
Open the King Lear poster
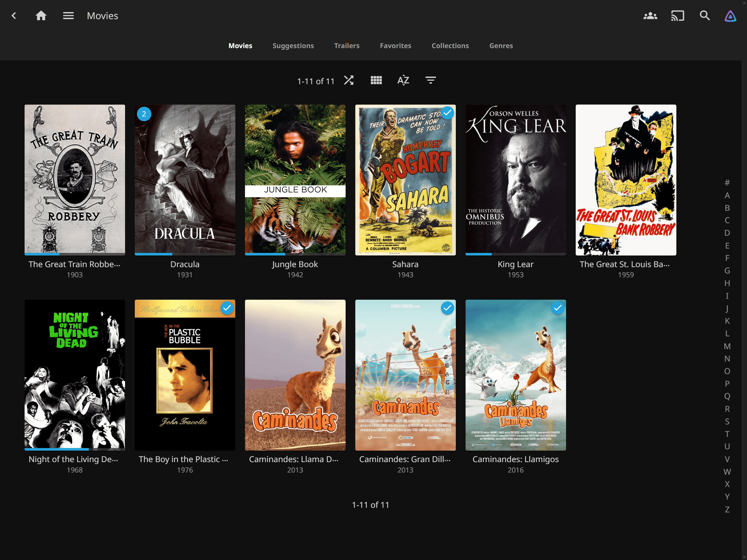point(516,180)
